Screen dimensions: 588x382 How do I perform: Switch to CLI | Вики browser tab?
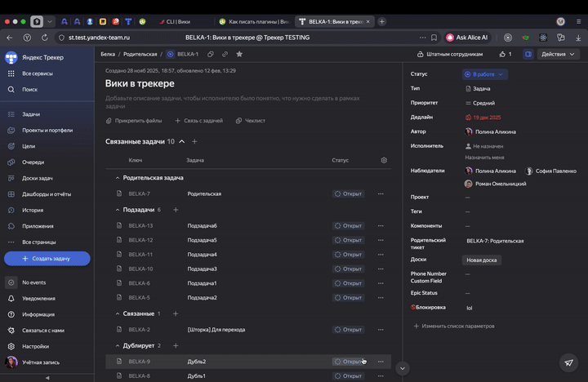click(x=178, y=22)
